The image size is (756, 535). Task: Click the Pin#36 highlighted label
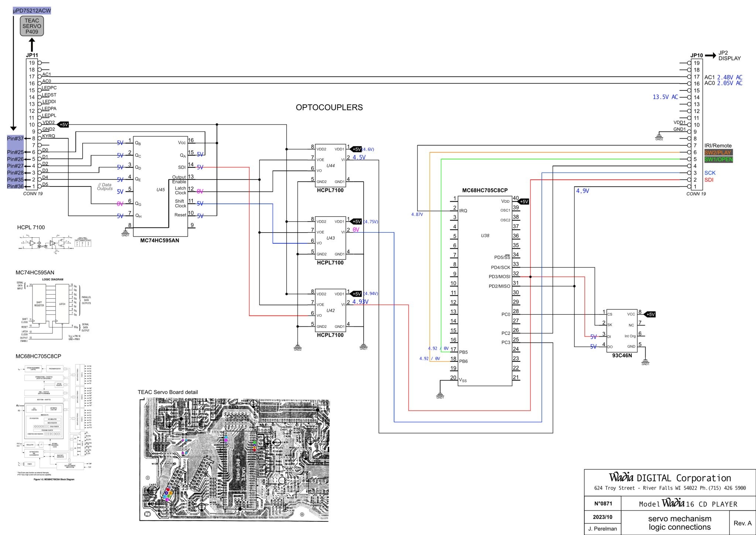[15, 186]
